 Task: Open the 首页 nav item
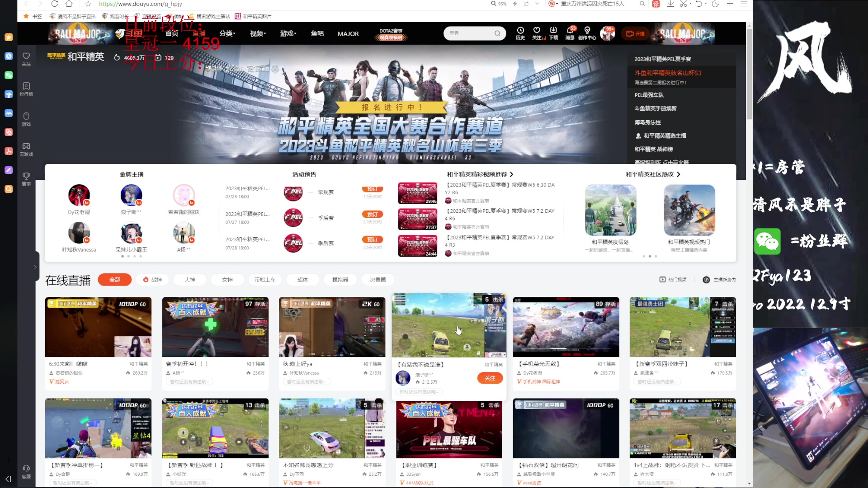click(x=172, y=33)
